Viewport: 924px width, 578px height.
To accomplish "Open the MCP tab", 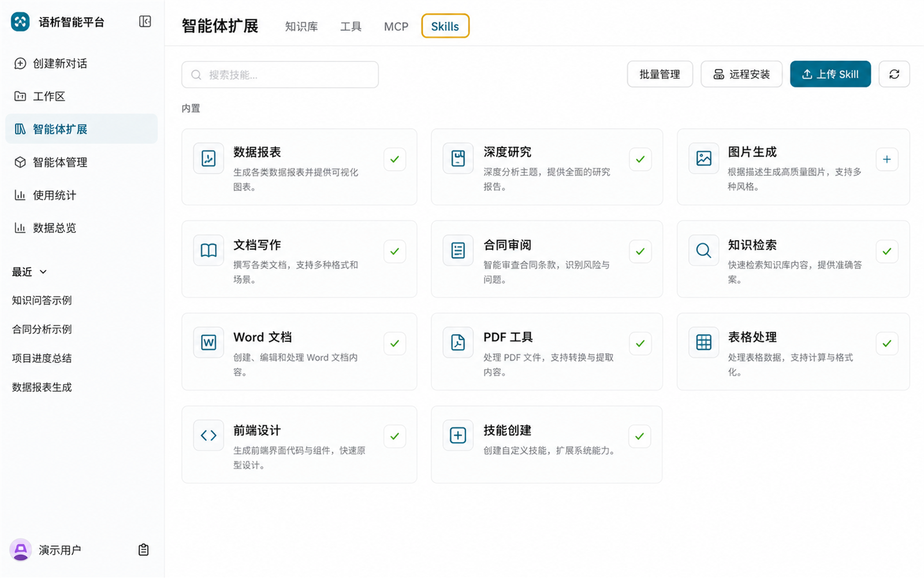I will (396, 27).
